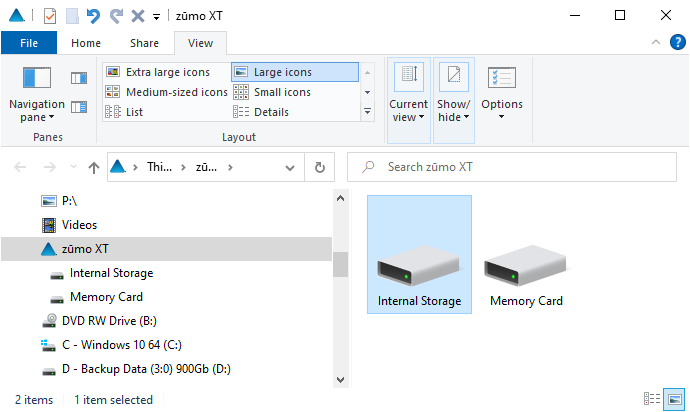Open the Current view dropdown

coord(408,100)
